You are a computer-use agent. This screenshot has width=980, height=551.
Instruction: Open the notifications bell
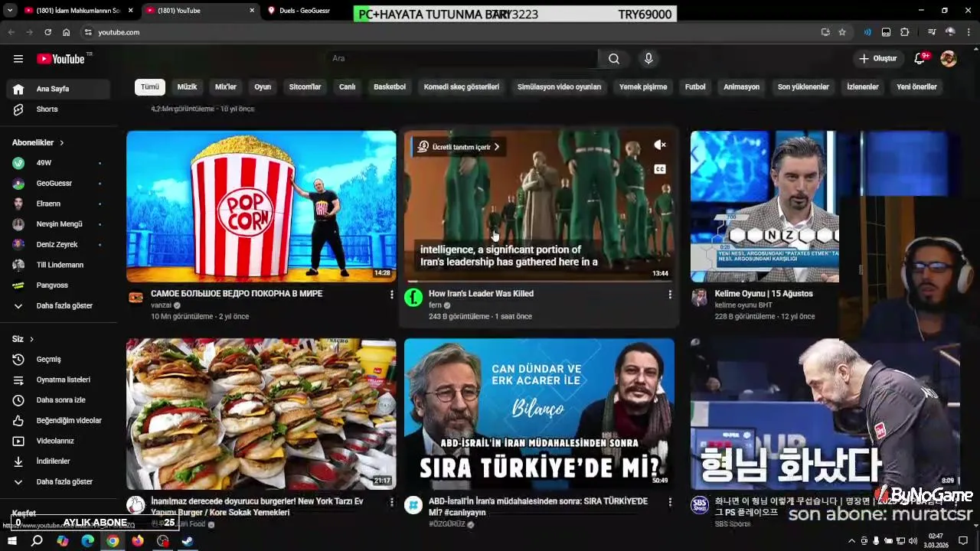click(921, 59)
